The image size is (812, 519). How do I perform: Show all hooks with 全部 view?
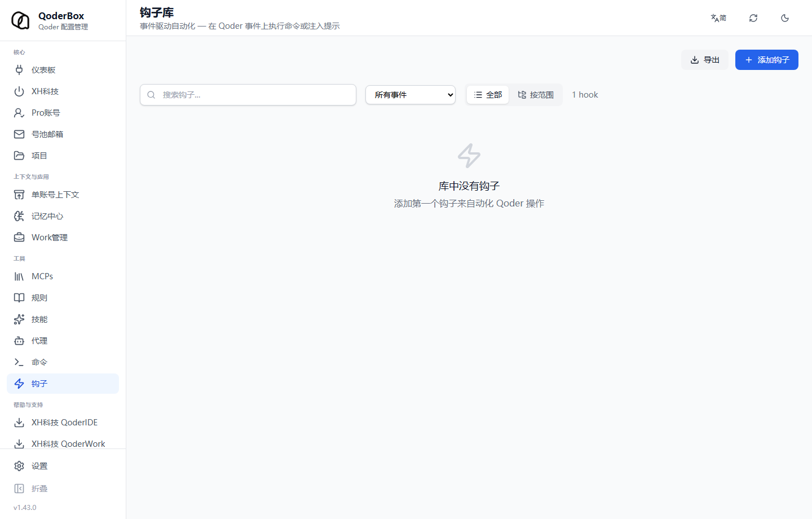488,95
